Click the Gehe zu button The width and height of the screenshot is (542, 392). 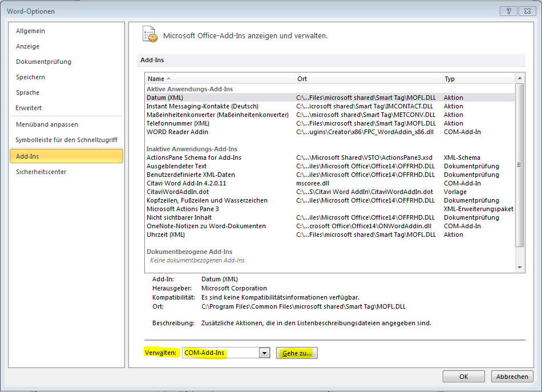pos(297,353)
